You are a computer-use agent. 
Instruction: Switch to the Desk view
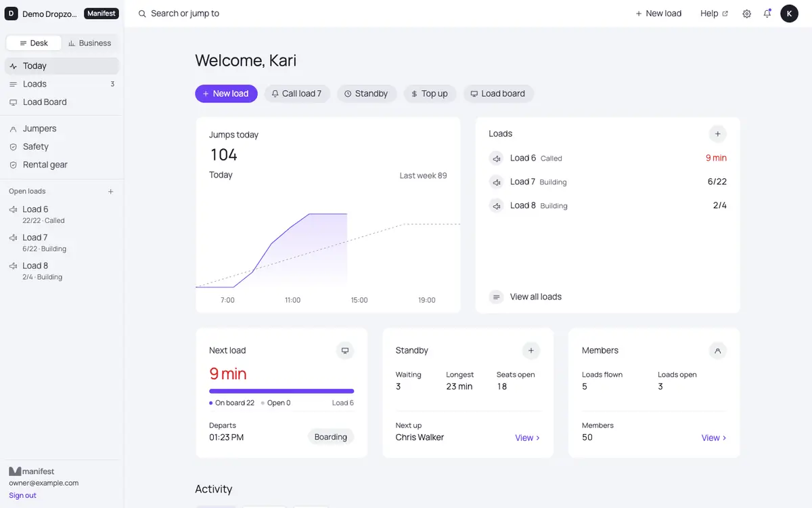click(34, 43)
